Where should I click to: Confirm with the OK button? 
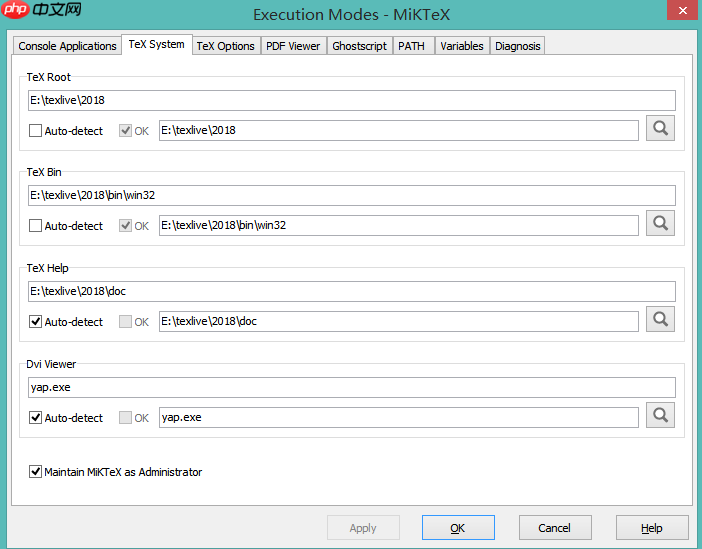[x=458, y=528]
